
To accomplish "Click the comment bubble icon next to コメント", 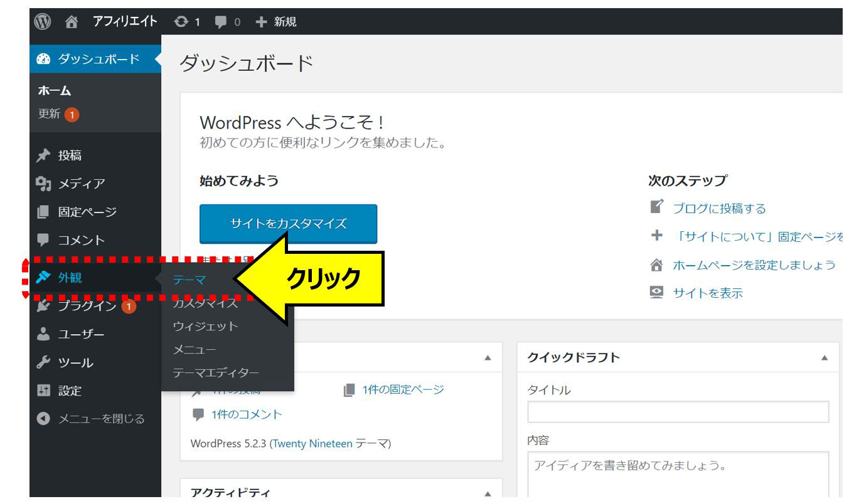I will coord(43,240).
